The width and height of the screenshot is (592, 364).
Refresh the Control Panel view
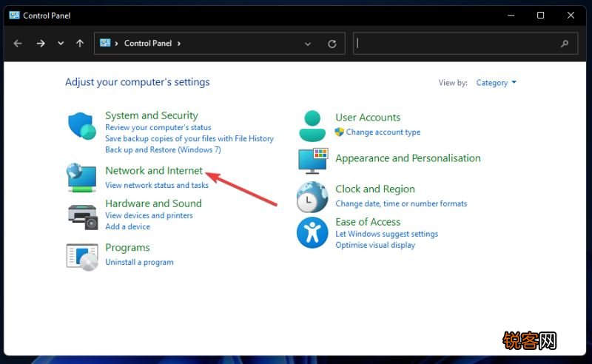[x=332, y=44]
